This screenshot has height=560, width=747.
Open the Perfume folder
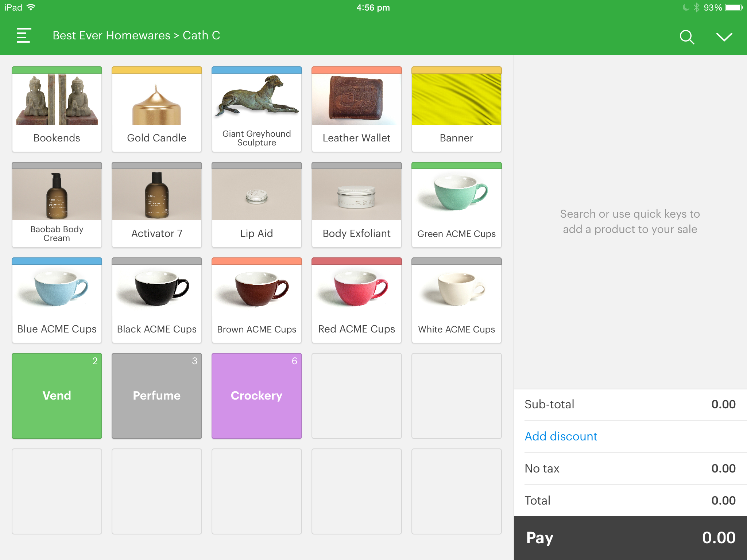click(x=157, y=396)
